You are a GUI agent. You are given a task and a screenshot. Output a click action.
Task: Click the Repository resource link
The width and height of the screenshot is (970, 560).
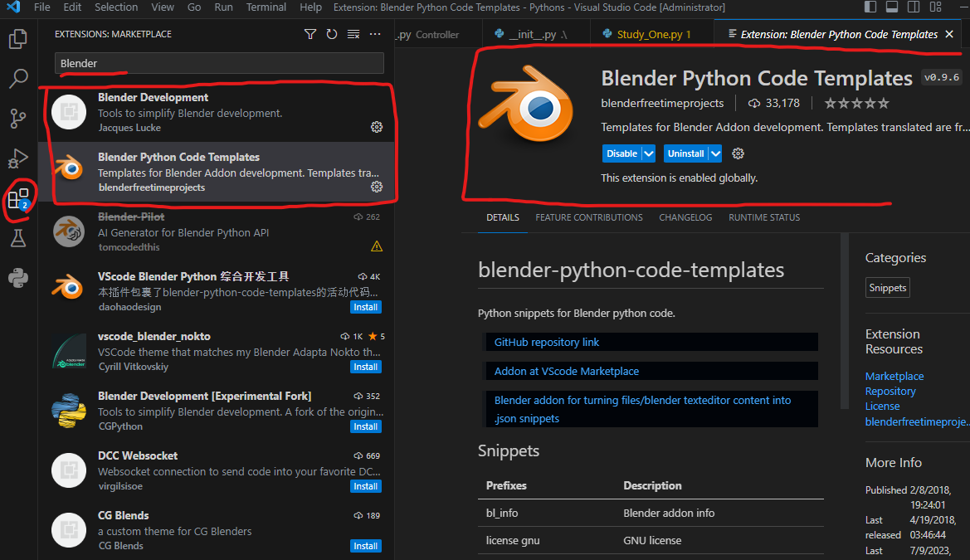pyautogui.click(x=890, y=391)
